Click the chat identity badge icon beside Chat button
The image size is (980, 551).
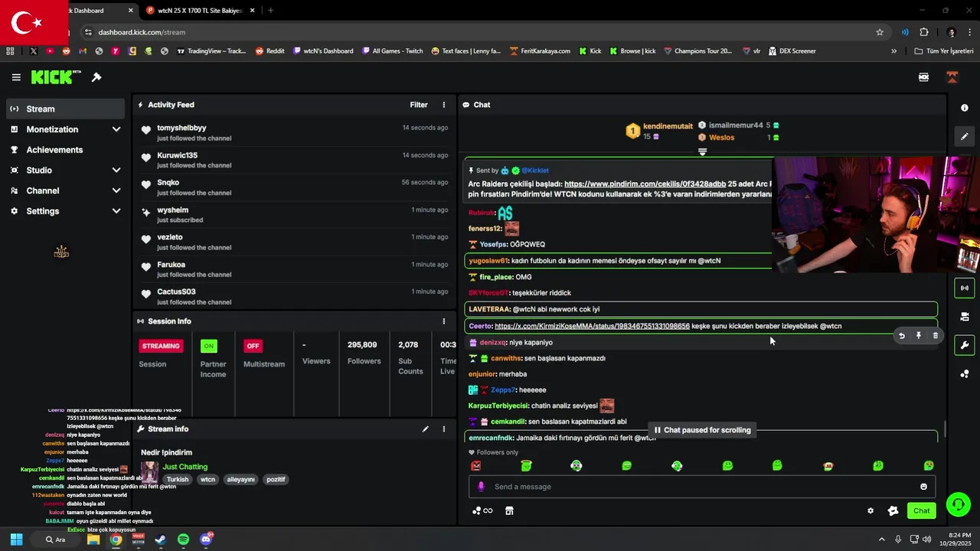(893, 511)
